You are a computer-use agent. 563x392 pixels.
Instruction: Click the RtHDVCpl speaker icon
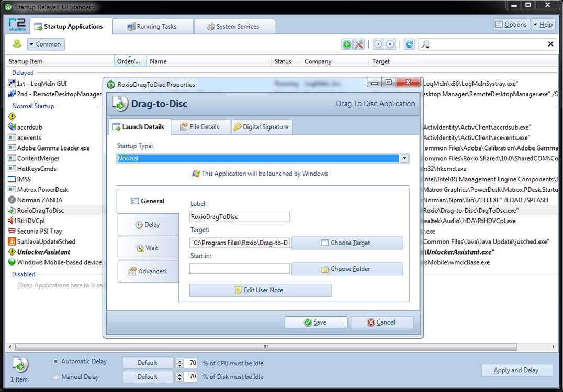pyautogui.click(x=12, y=221)
